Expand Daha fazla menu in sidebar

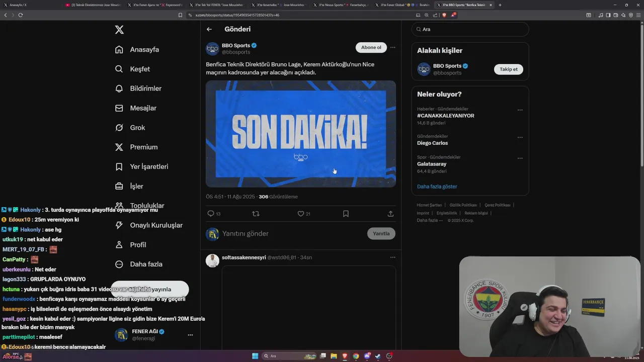pyautogui.click(x=138, y=264)
